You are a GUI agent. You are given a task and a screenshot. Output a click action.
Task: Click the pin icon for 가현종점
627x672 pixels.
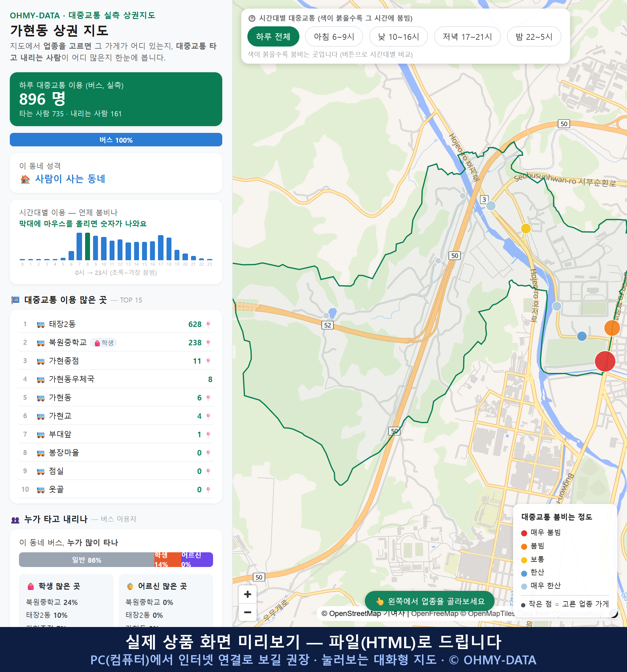click(x=208, y=361)
